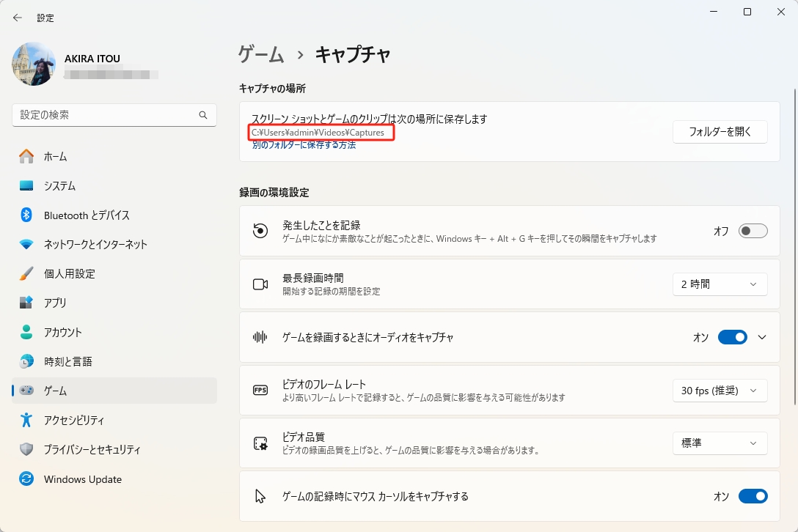This screenshot has height=532, width=798.
Task: Enable the 発生したことを記録 recording toggle
Action: (753, 230)
